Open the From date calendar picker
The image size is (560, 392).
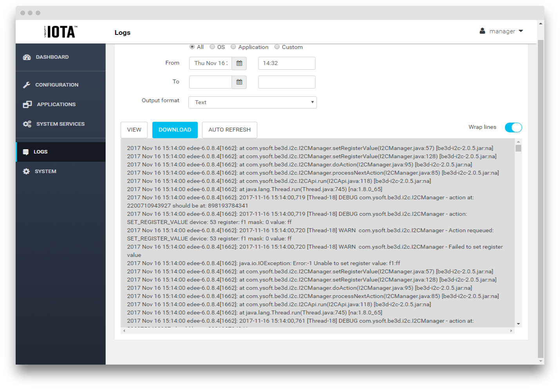pyautogui.click(x=239, y=63)
